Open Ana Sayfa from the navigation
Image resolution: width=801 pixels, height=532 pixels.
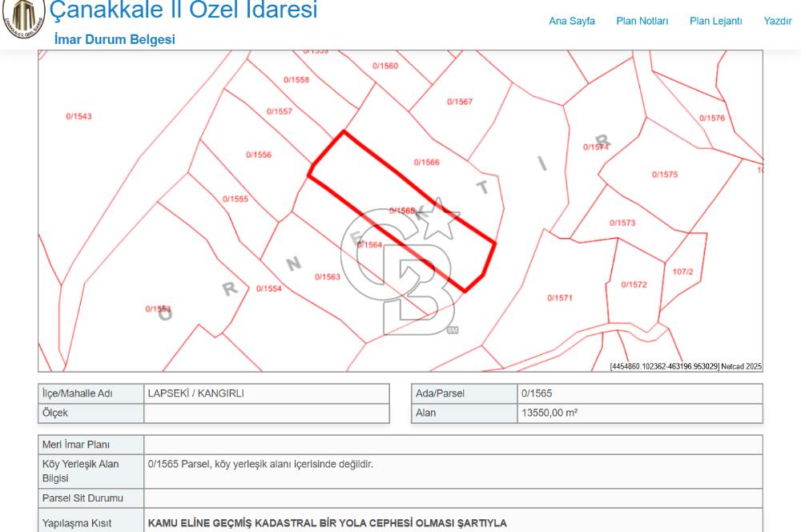571,22
